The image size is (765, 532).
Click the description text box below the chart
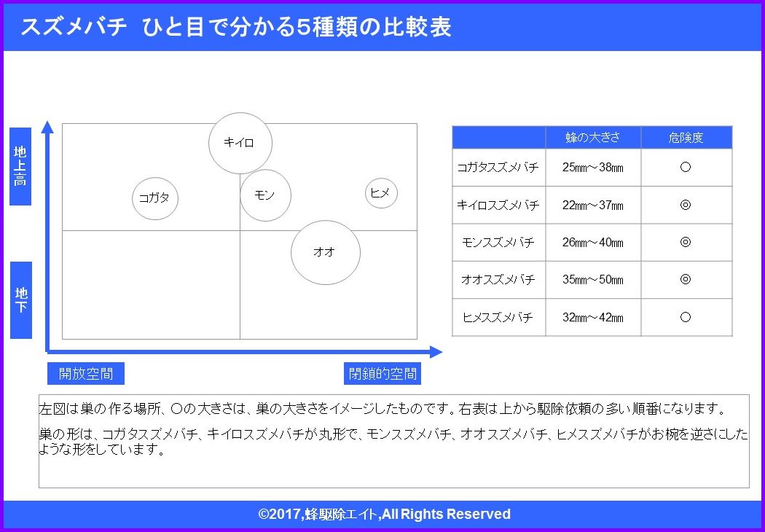[393, 441]
